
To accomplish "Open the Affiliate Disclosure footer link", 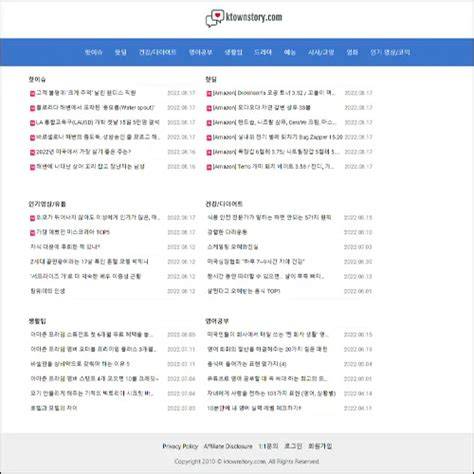I will (x=228, y=446).
